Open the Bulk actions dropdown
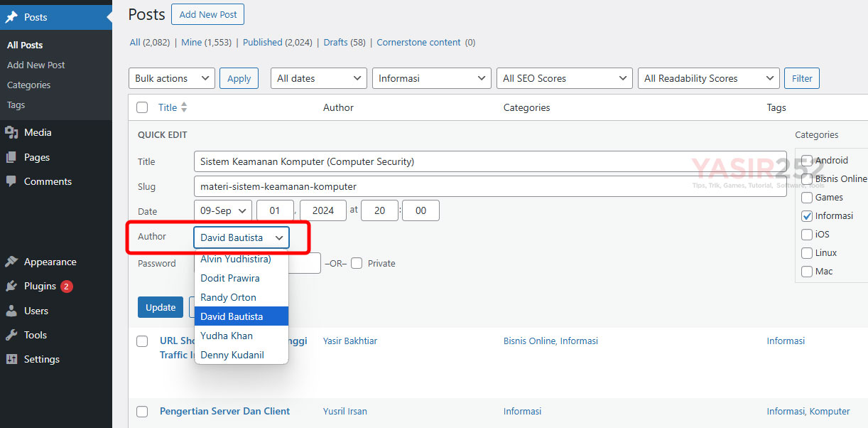The height and width of the screenshot is (428, 868). tap(172, 78)
